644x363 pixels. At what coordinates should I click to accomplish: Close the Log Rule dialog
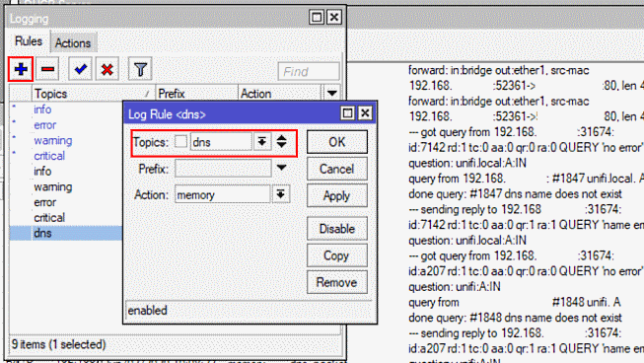pos(365,113)
